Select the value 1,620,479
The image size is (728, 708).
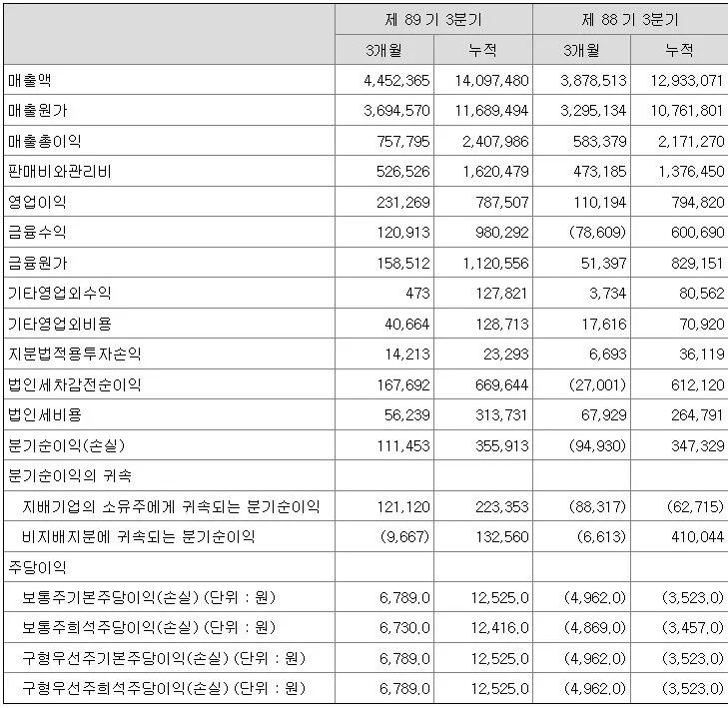(x=495, y=172)
